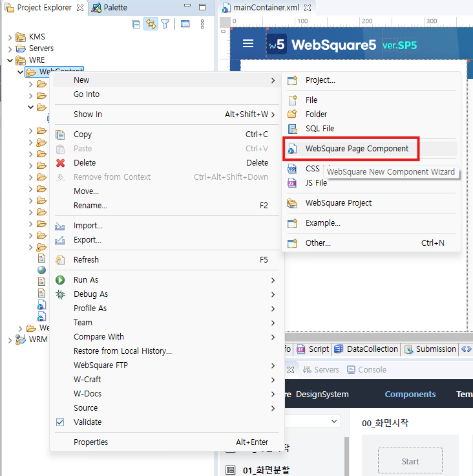Open the Source submenu
Screen dimensions: 473x476
click(x=165, y=408)
